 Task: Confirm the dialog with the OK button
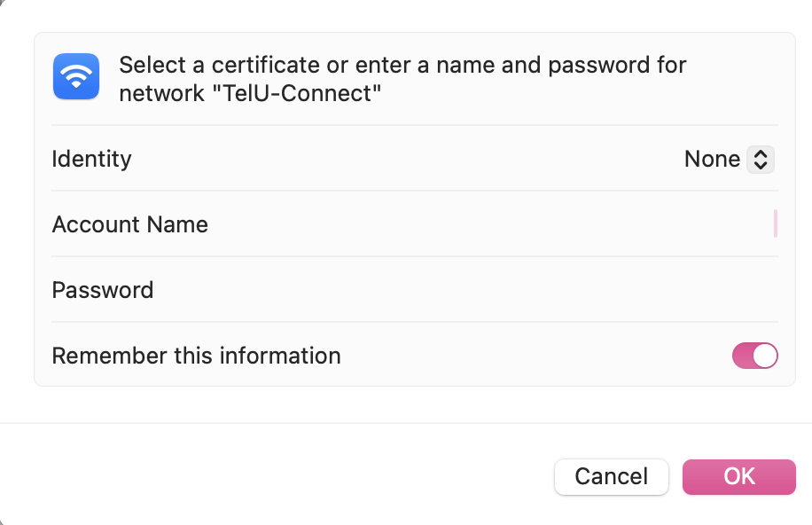pos(738,476)
